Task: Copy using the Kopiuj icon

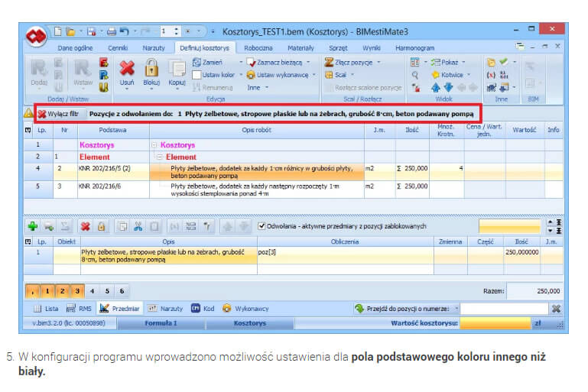Action: [177, 73]
